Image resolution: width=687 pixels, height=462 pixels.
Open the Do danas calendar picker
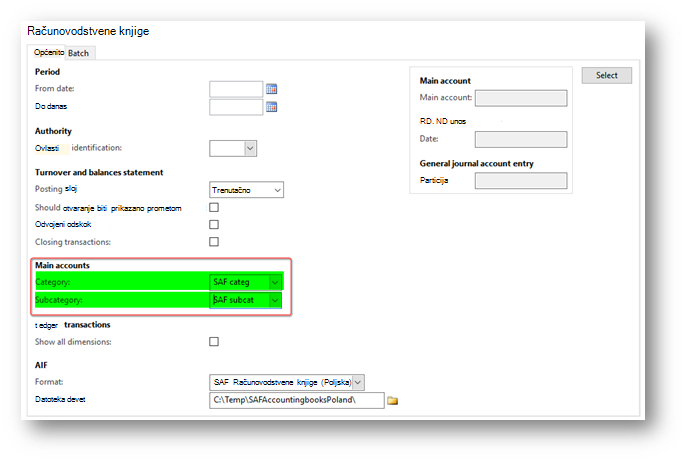point(271,107)
